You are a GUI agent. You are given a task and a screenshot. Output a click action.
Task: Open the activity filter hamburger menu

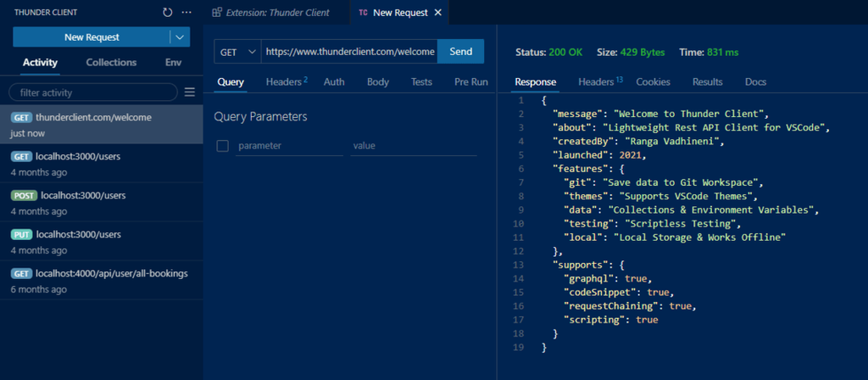pos(190,92)
